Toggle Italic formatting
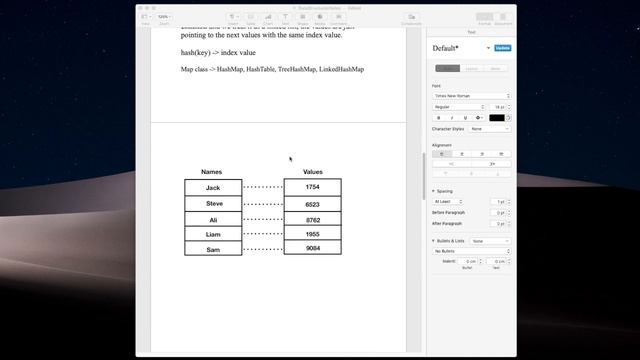Image resolution: width=640 pixels, height=360 pixels. tap(452, 118)
